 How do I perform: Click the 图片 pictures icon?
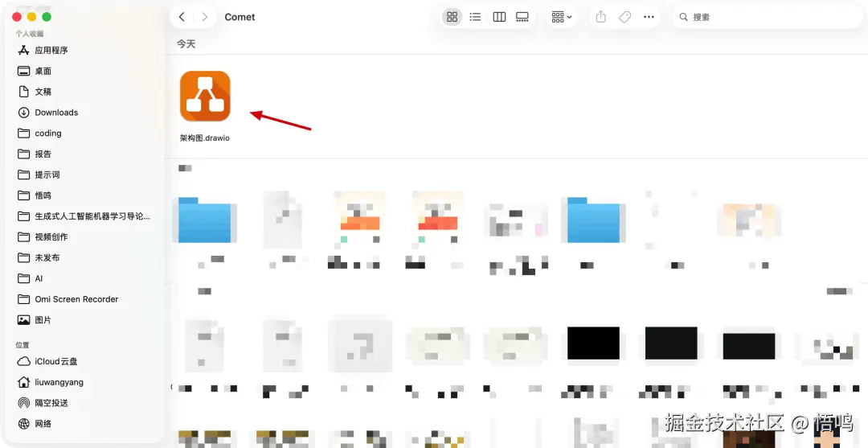pos(23,320)
